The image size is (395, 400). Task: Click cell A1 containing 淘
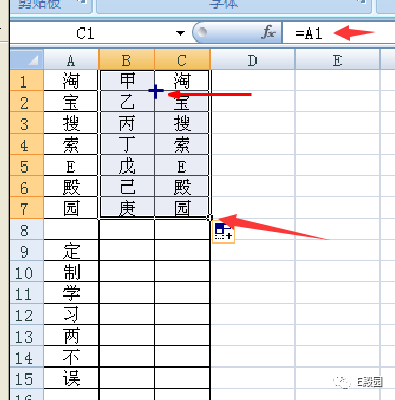[71, 80]
